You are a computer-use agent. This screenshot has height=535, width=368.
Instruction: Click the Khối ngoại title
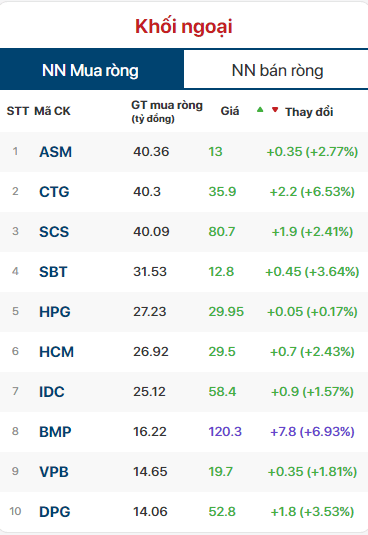[184, 26]
